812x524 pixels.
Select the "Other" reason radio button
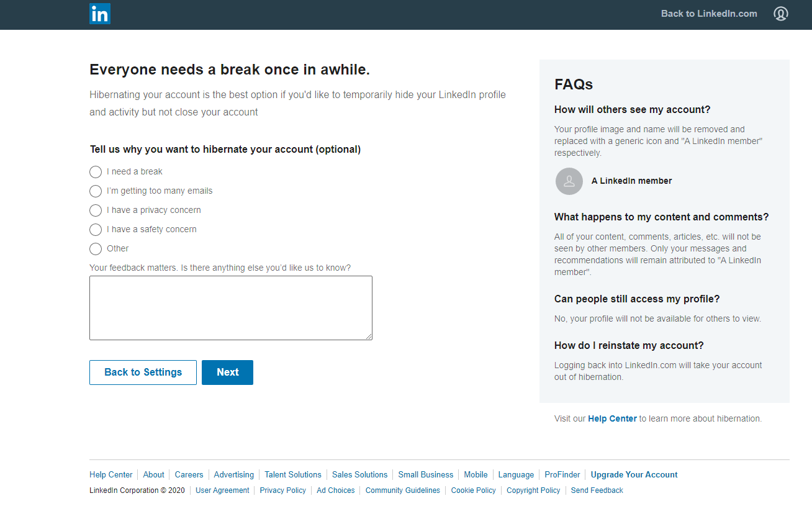tap(96, 249)
